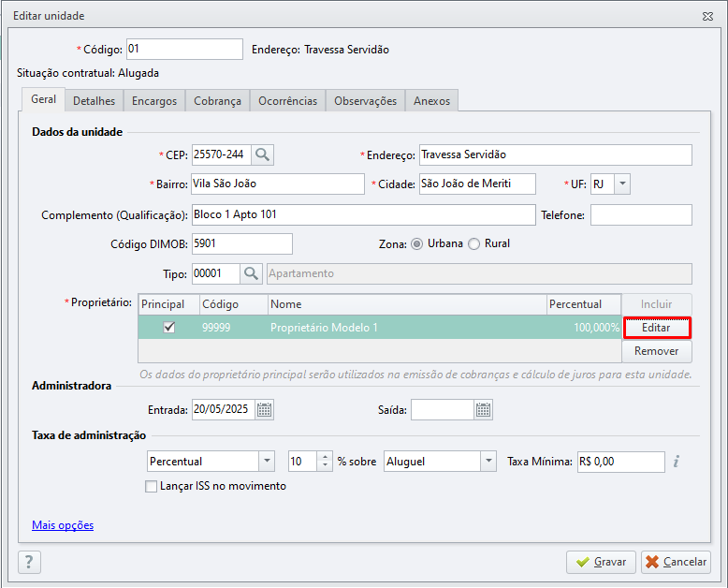Expand the Aluguel base dropdown
The width and height of the screenshot is (728, 588).
488,462
